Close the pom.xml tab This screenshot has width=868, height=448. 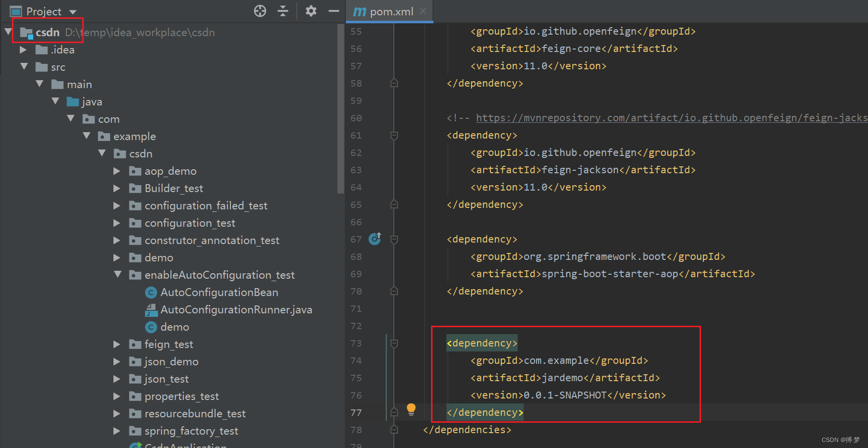(423, 11)
